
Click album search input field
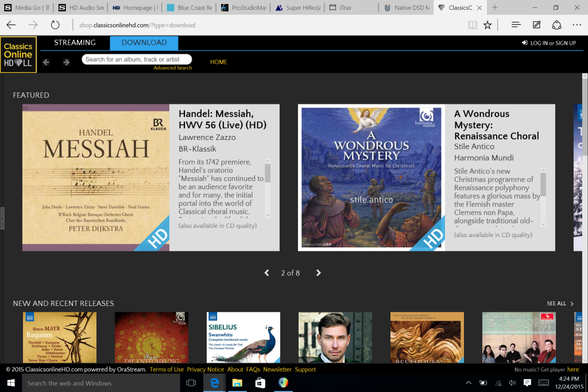[x=137, y=59]
